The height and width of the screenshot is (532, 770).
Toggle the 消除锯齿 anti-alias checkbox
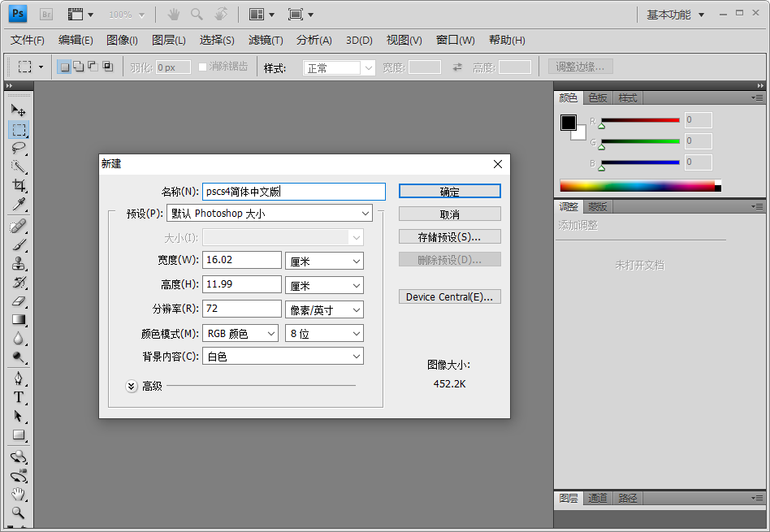202,67
